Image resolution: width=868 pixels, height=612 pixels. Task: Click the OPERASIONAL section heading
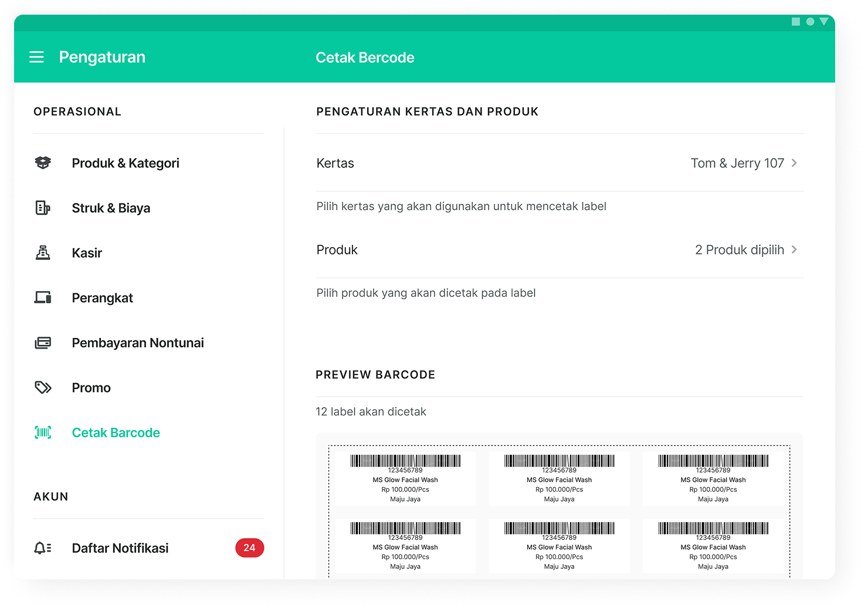click(x=77, y=111)
